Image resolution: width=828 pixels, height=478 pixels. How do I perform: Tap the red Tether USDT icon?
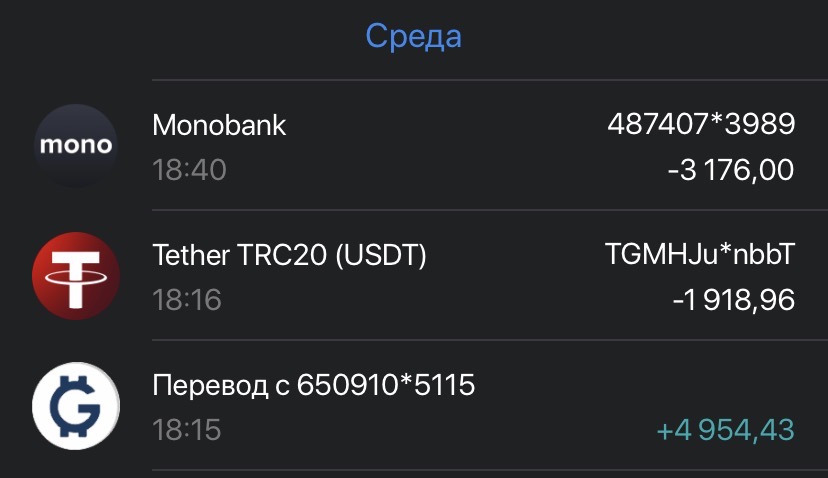pyautogui.click(x=76, y=276)
